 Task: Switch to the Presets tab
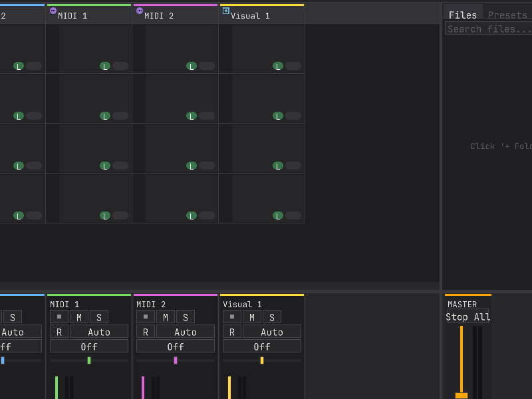tap(507, 15)
